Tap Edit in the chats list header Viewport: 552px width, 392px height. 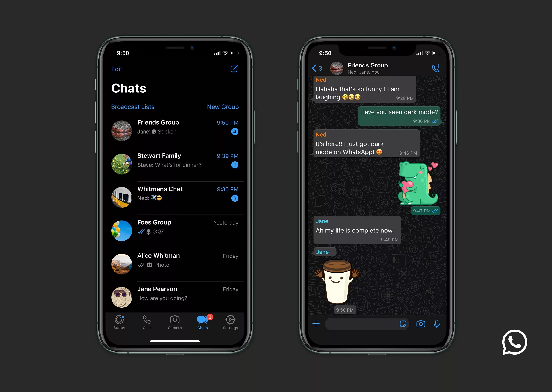pos(117,69)
